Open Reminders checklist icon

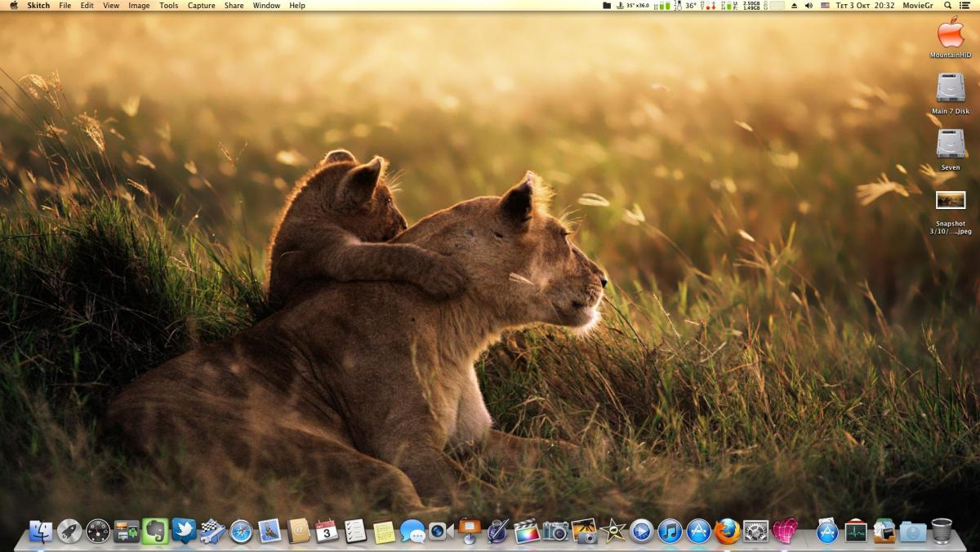click(355, 532)
